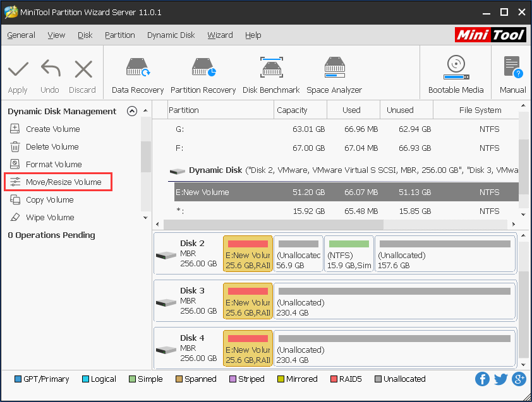Click the sidebar scroll down arrow
Image resolution: width=532 pixels, height=402 pixels.
click(145, 218)
